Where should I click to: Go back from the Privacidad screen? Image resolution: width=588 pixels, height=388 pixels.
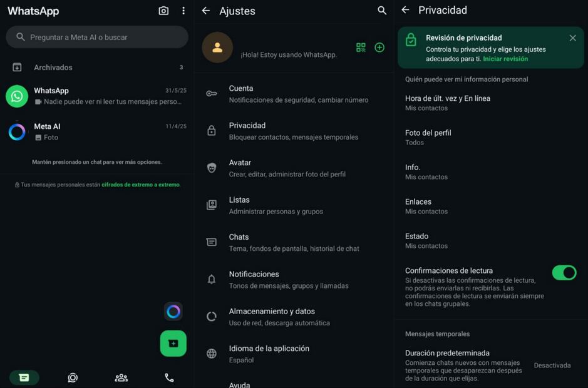click(x=405, y=10)
